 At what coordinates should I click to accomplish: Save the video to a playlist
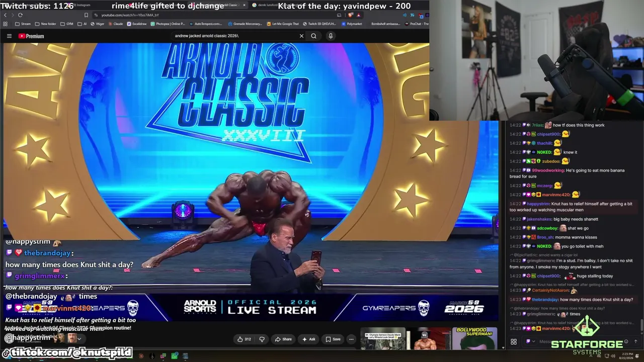333,339
